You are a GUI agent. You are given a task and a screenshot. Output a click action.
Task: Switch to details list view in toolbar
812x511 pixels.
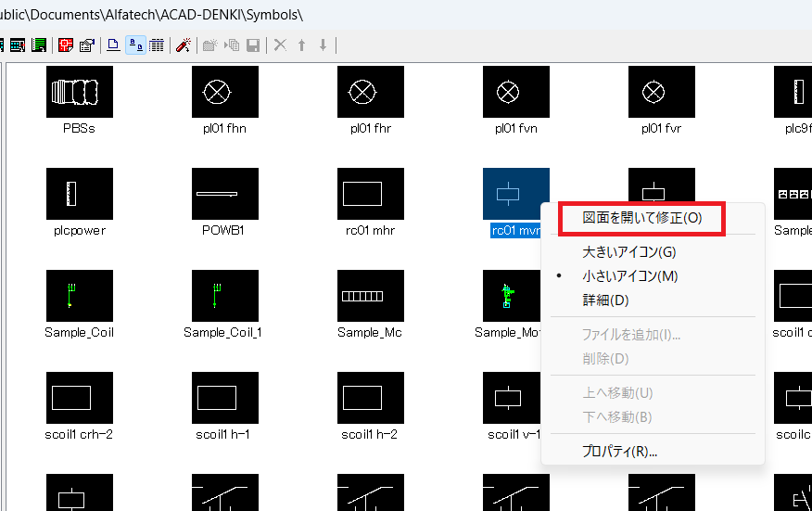click(x=157, y=45)
